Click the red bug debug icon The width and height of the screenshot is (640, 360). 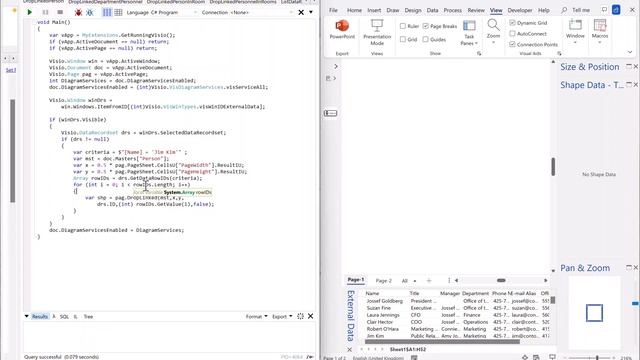pyautogui.click(x=78, y=13)
